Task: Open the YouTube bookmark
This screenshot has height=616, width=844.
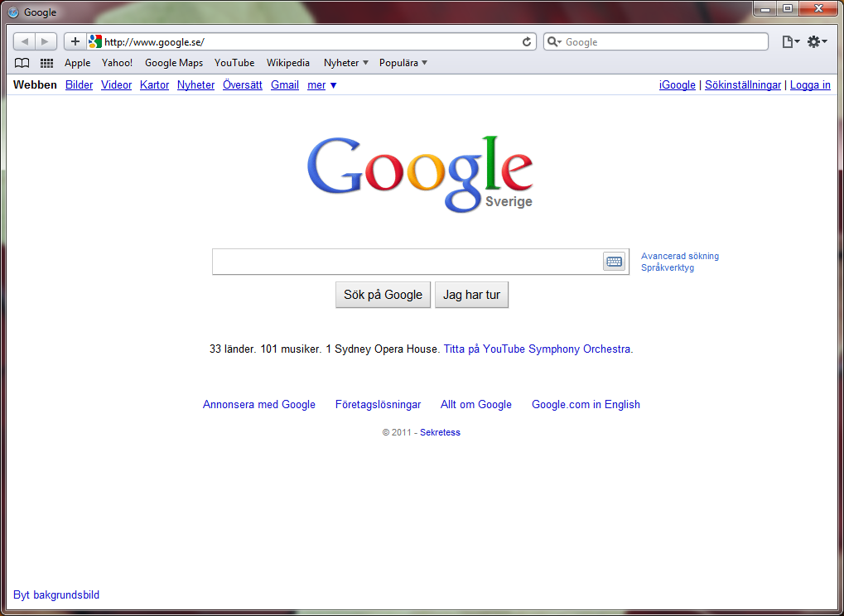Action: tap(234, 63)
